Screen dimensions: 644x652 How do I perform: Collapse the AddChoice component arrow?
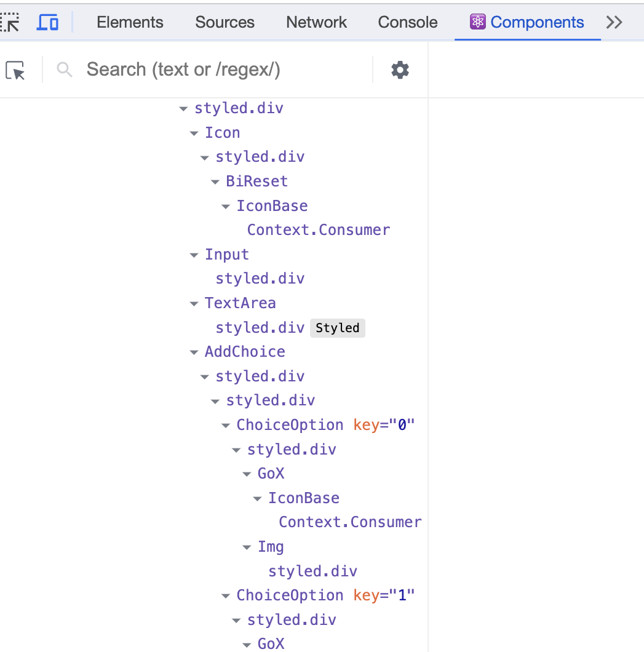[x=194, y=352]
